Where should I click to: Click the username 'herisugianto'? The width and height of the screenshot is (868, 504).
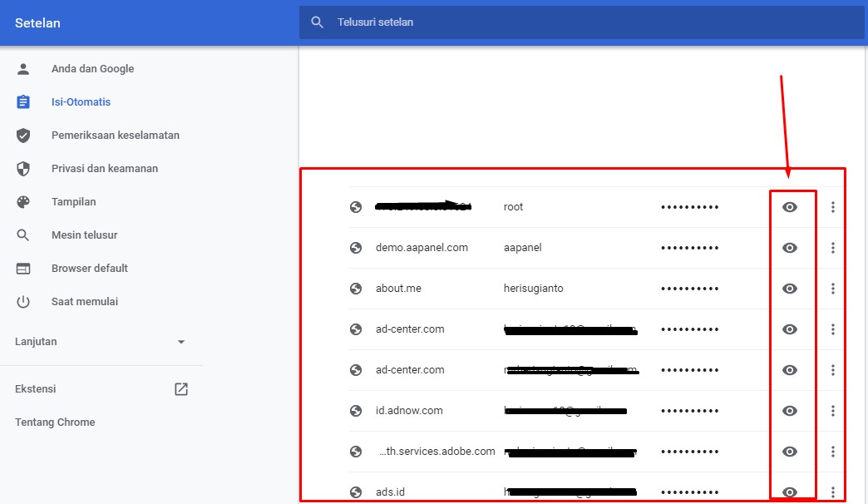(x=534, y=289)
